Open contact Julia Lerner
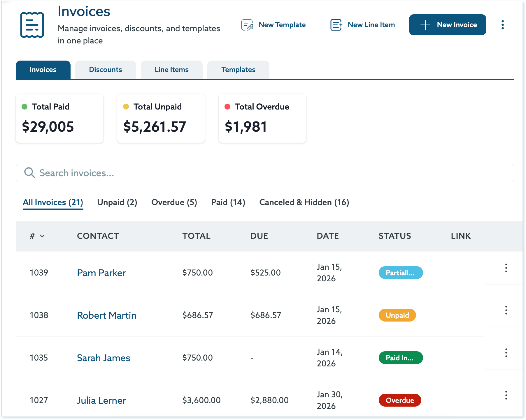Screen dimensions: 526x420 click(101, 400)
